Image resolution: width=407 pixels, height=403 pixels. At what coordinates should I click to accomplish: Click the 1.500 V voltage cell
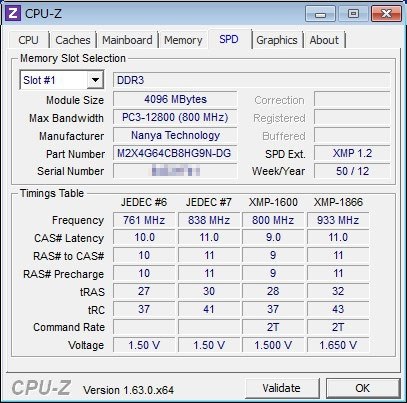(273, 345)
